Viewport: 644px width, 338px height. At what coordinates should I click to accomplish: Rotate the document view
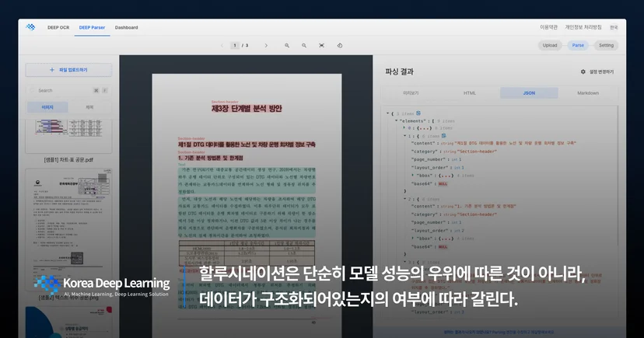(340, 46)
